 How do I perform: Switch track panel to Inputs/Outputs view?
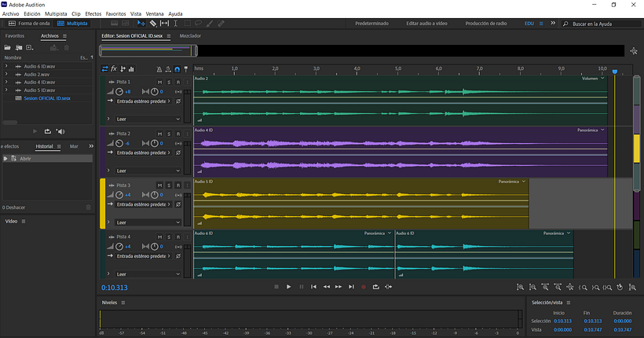coord(104,68)
